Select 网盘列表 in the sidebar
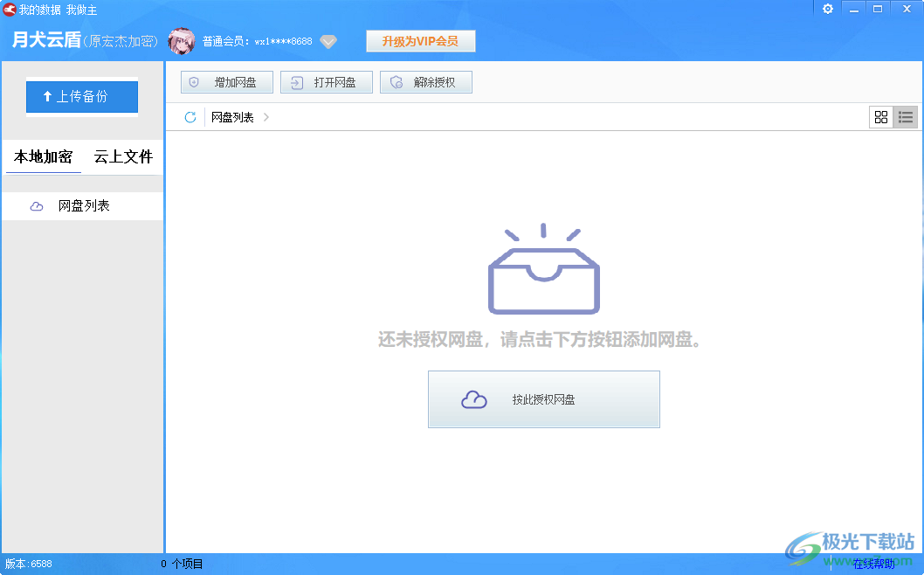 82,206
